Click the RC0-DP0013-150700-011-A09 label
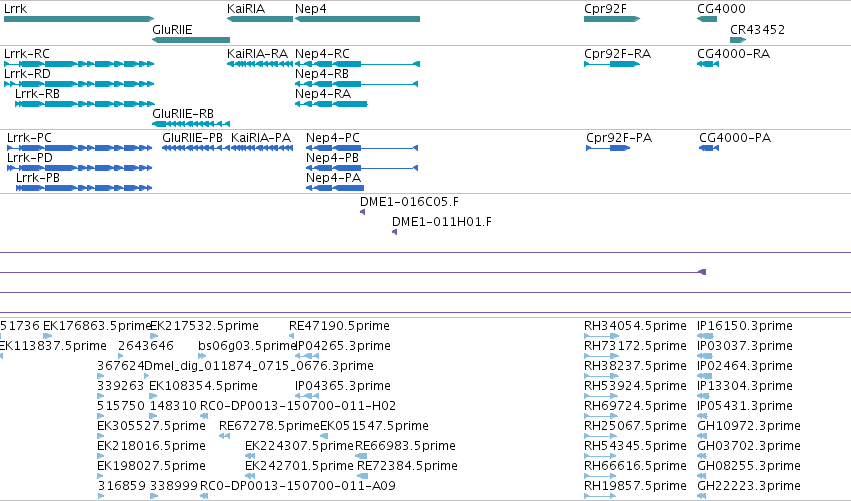Viewport: 851px width, 501px height. [x=298, y=485]
